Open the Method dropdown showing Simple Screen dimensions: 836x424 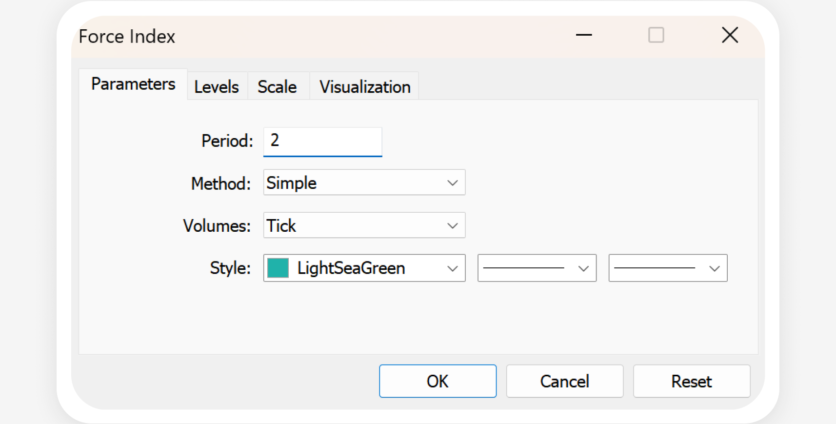364,183
